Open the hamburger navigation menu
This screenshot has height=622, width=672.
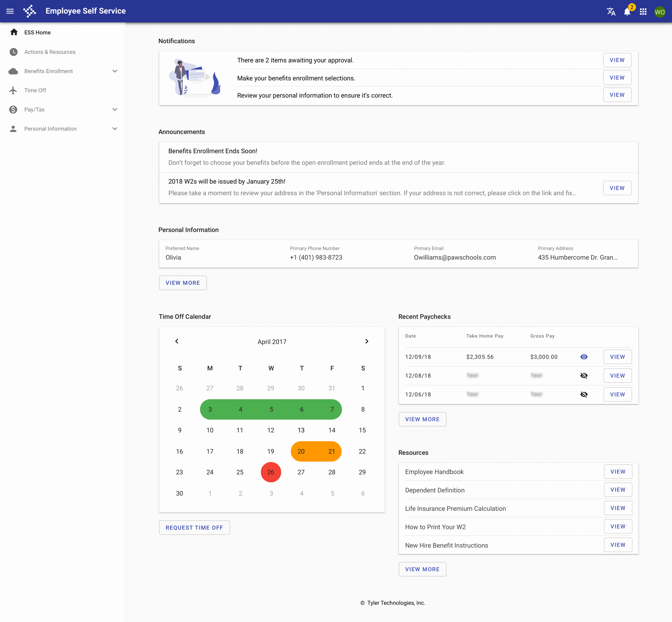click(10, 11)
